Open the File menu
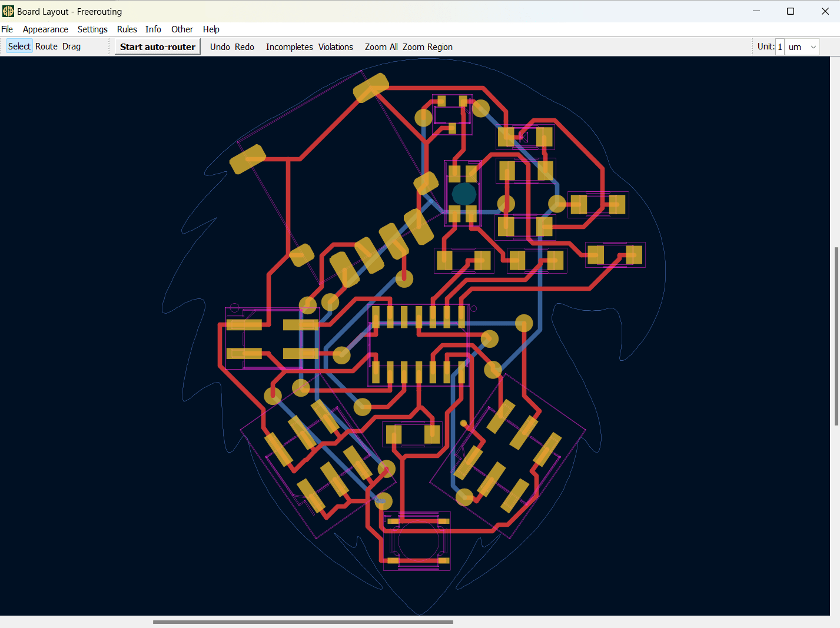 7,29
